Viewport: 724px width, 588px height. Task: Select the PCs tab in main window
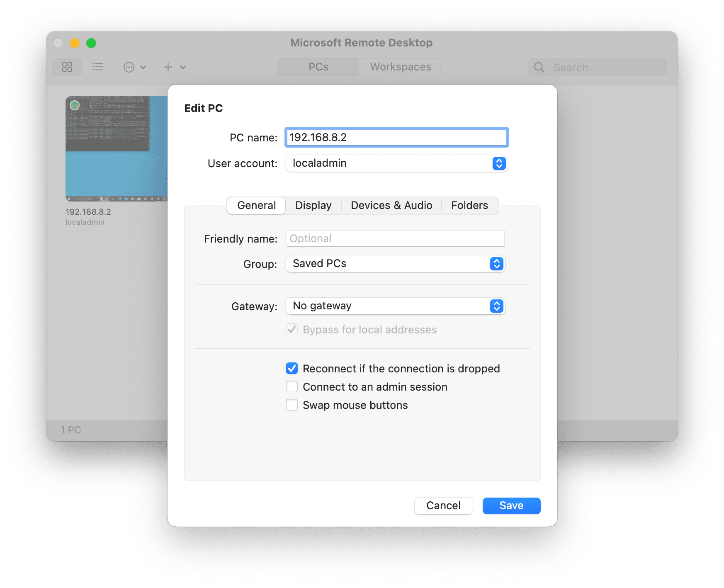(x=318, y=67)
